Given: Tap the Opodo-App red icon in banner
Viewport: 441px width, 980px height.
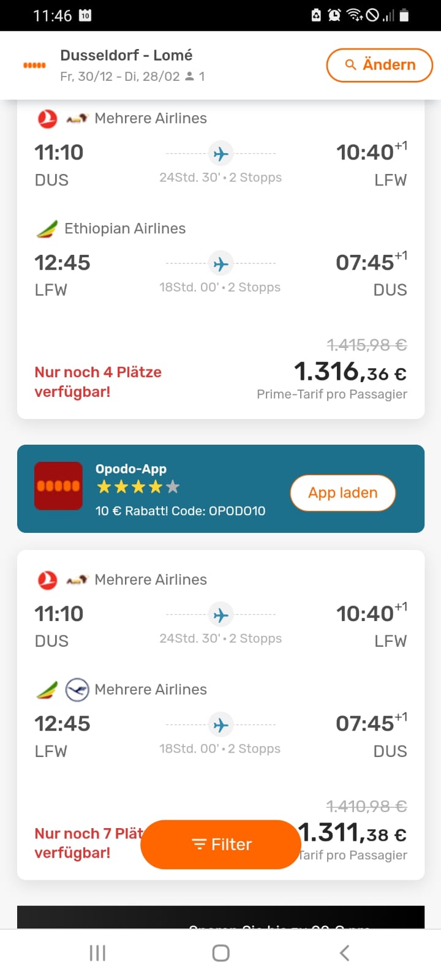Looking at the screenshot, I should click(58, 486).
